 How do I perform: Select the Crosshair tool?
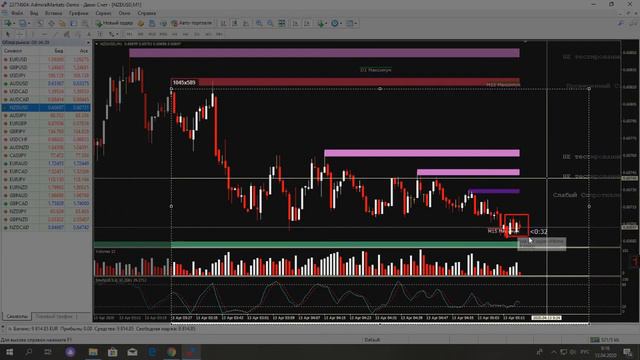[20, 34]
